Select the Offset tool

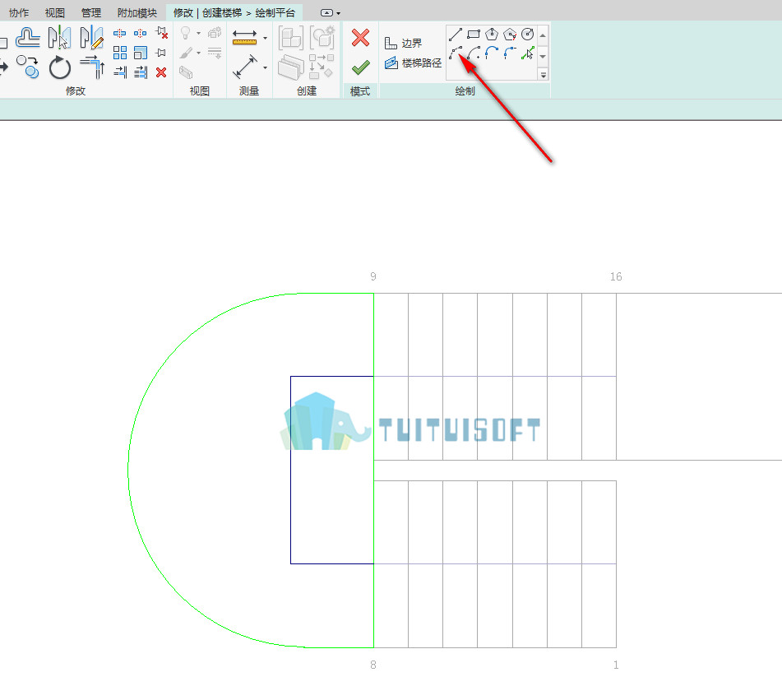[x=28, y=37]
